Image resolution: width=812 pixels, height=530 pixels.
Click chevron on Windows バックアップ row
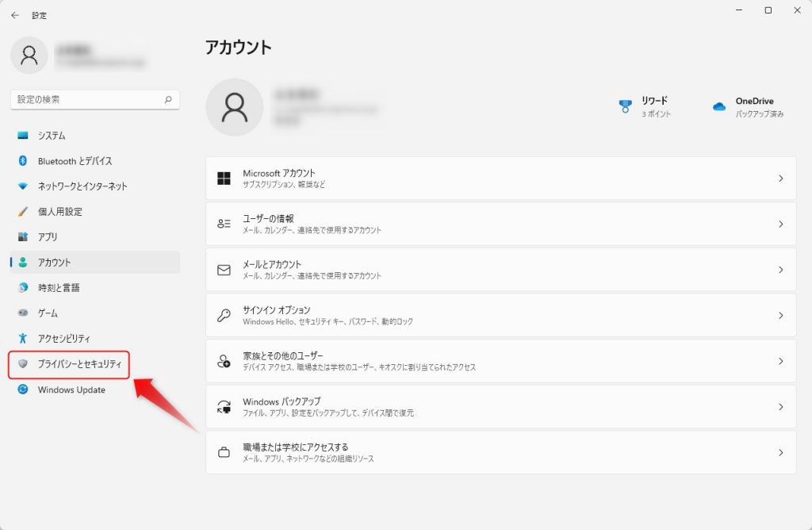[780, 407]
